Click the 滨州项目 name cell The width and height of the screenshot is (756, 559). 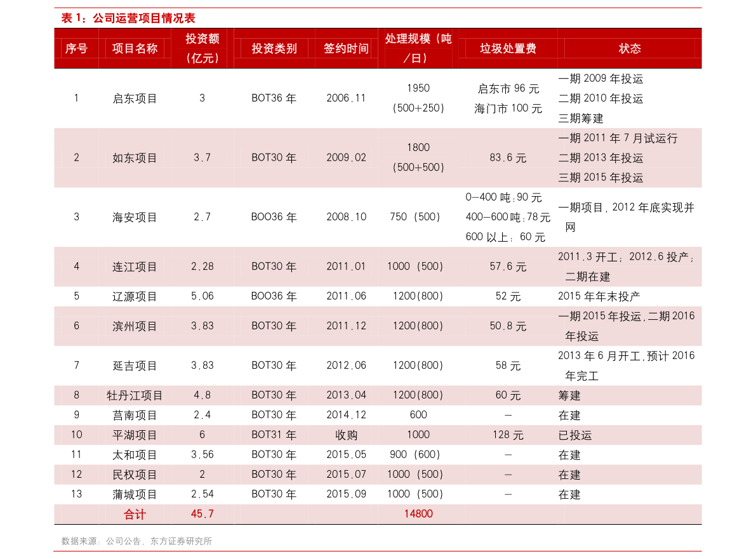pos(135,326)
